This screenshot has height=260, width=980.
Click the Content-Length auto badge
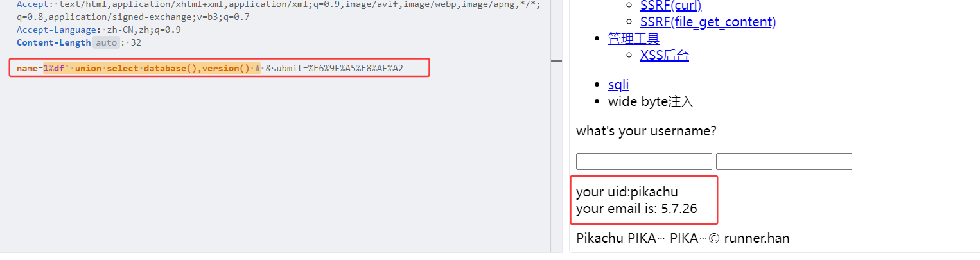105,43
